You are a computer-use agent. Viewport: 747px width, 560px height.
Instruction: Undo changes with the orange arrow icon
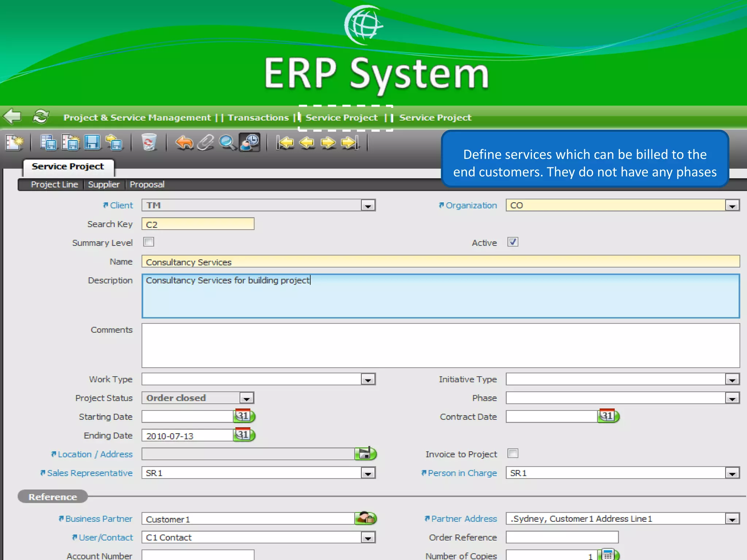(x=184, y=143)
